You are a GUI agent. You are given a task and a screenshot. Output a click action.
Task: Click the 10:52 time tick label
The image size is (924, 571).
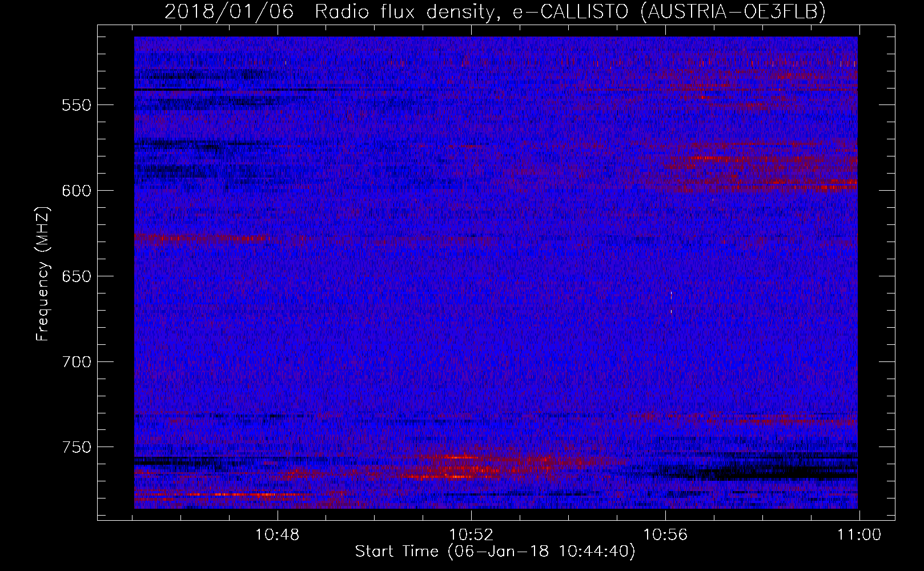[x=471, y=535]
